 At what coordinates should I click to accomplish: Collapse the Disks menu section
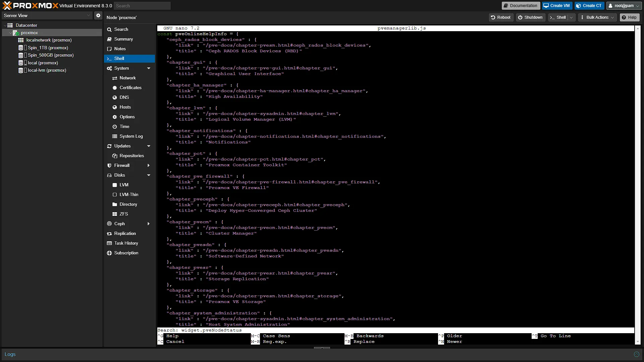[x=149, y=175]
